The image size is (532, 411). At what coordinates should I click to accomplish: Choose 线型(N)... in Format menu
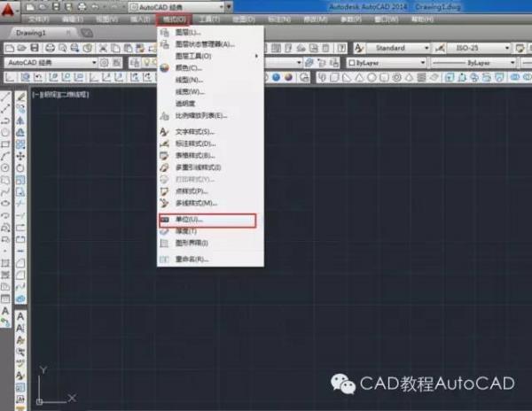[210, 80]
